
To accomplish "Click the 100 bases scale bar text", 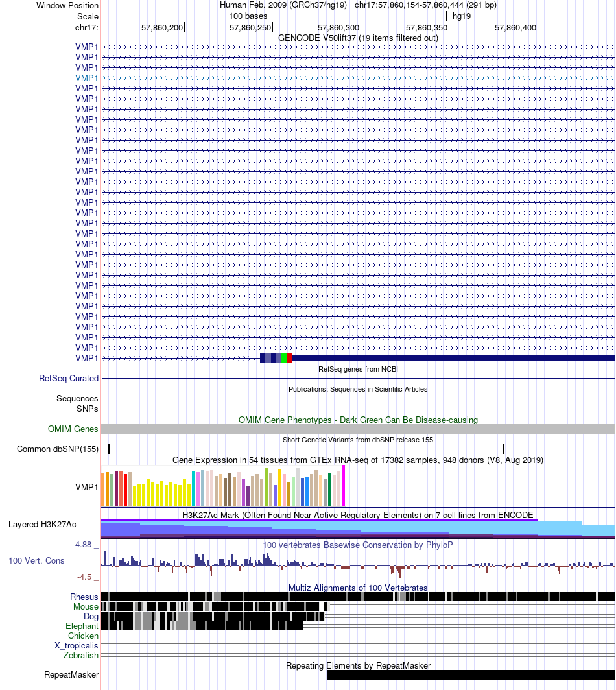I will click(x=248, y=16).
